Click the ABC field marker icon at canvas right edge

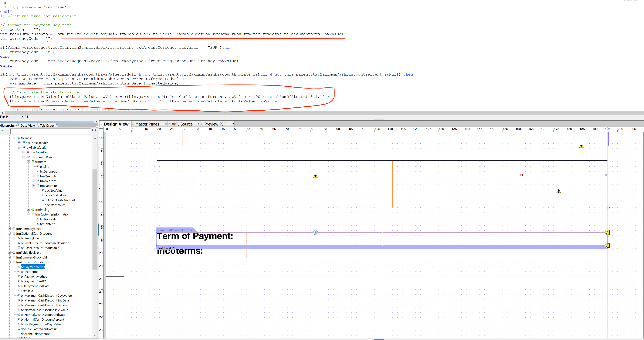point(607,232)
